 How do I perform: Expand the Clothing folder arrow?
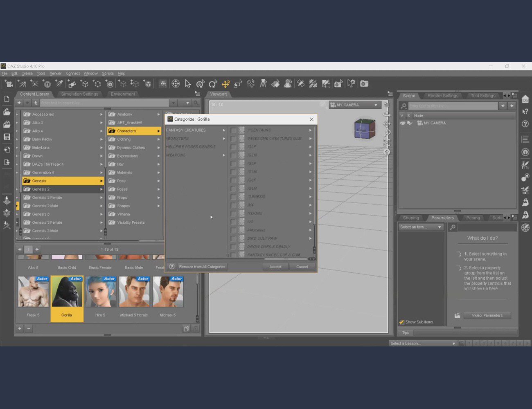point(158,139)
